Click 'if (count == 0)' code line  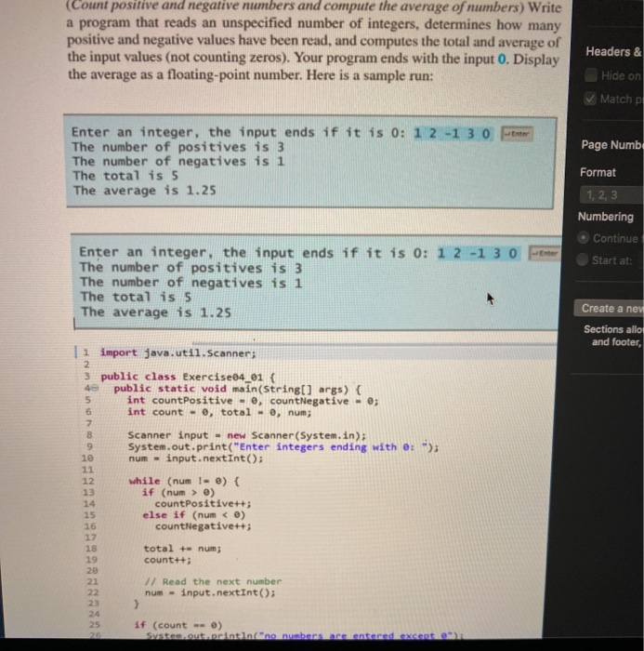point(178,625)
